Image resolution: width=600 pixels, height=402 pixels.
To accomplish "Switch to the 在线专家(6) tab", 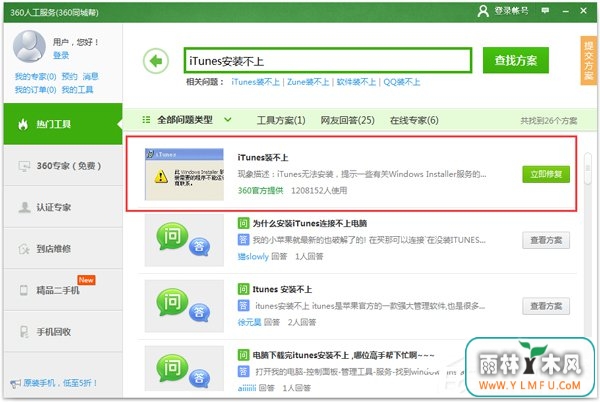I will (414, 120).
